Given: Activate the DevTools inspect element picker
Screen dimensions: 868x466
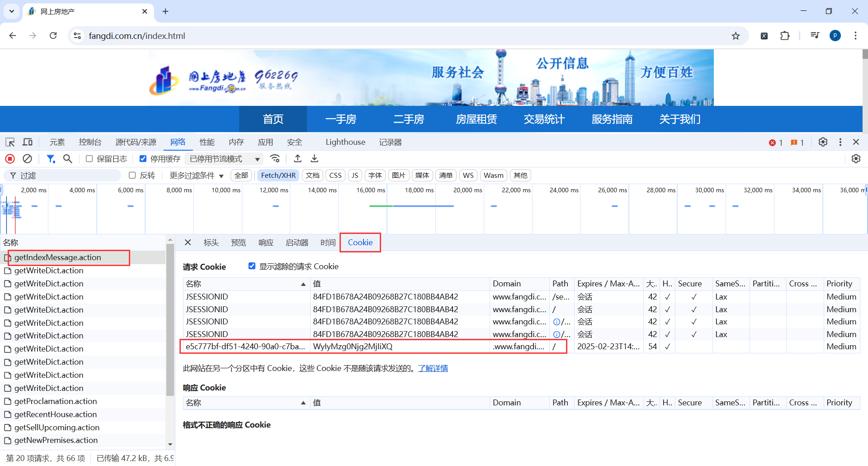Looking at the screenshot, I should pyautogui.click(x=10, y=142).
